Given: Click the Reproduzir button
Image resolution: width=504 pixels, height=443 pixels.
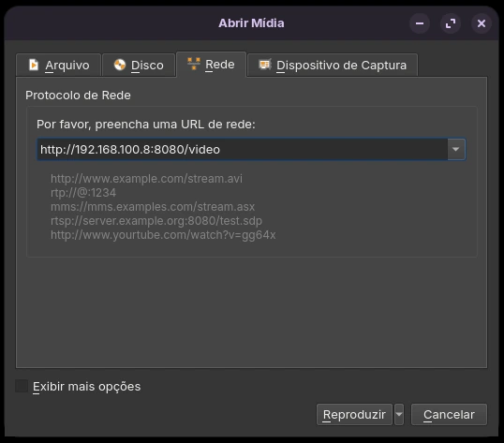Looking at the screenshot, I should coord(354,414).
